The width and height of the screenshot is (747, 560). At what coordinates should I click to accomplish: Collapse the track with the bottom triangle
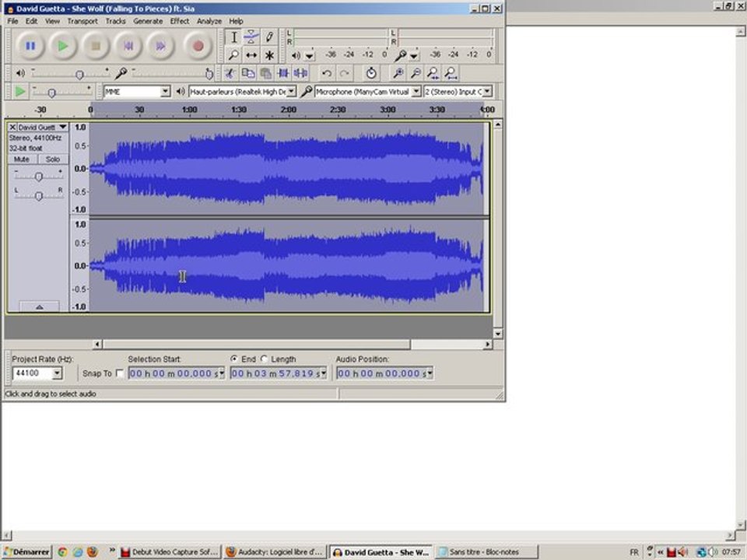(40, 306)
